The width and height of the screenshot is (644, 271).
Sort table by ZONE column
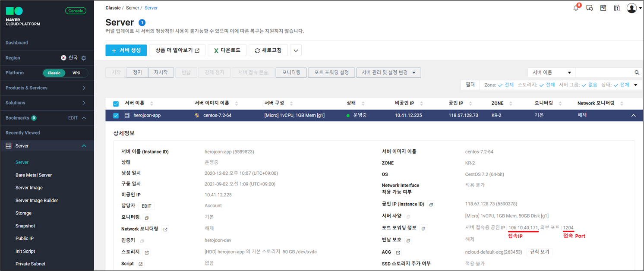[x=511, y=104]
